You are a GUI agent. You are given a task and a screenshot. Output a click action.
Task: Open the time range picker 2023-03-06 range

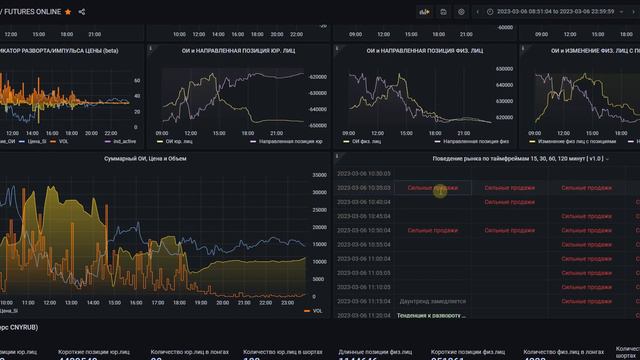[x=555, y=12]
